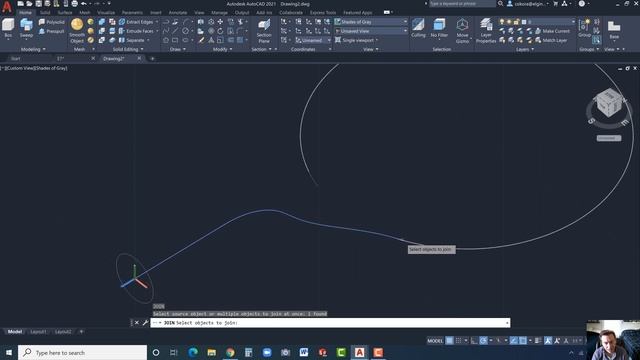Click the Move tool in Modify panel
Image resolution: width=640 pixels, height=360 pixels.
pyautogui.click(x=220, y=22)
